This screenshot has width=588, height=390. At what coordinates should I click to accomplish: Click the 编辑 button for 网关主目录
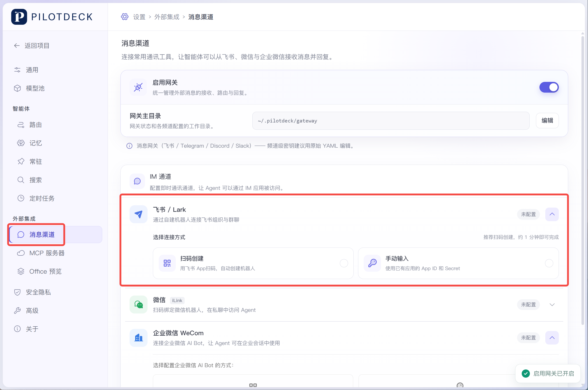(x=547, y=121)
